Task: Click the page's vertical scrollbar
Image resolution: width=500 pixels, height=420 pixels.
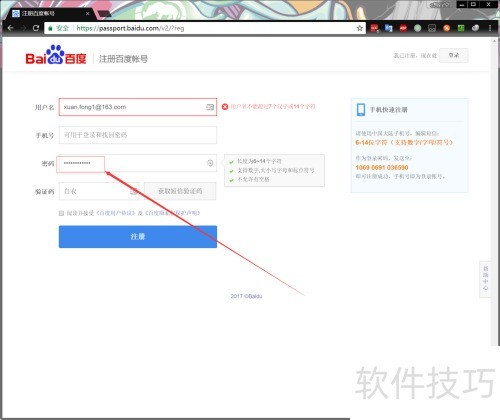Action: pyautogui.click(x=494, y=193)
